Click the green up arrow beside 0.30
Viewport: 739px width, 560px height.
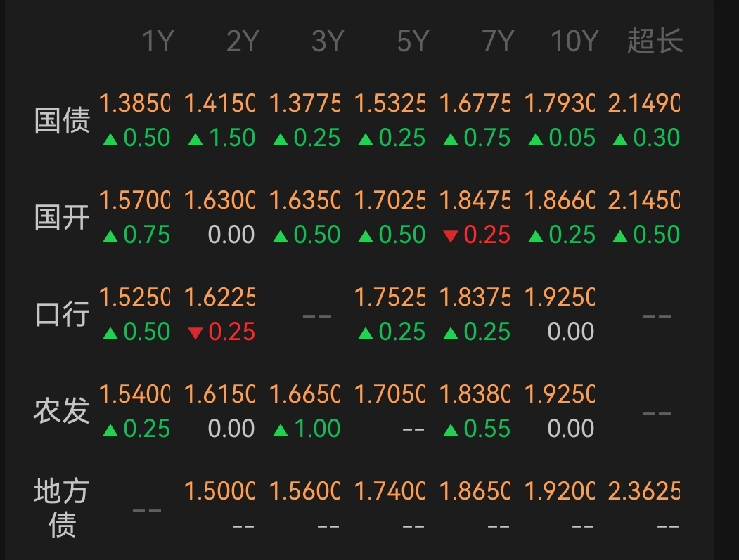coord(620,139)
